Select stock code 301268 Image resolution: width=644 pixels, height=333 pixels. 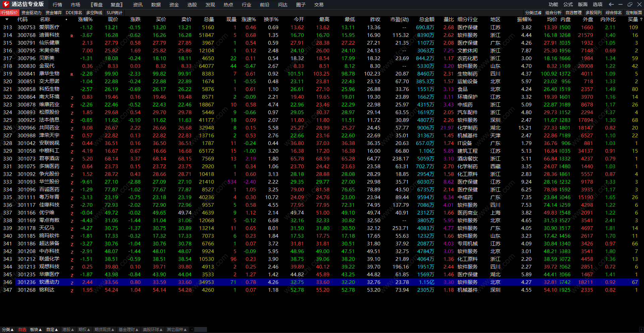(x=26, y=290)
